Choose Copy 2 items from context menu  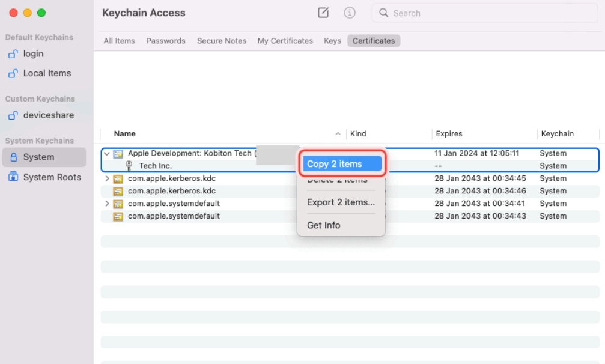point(342,164)
